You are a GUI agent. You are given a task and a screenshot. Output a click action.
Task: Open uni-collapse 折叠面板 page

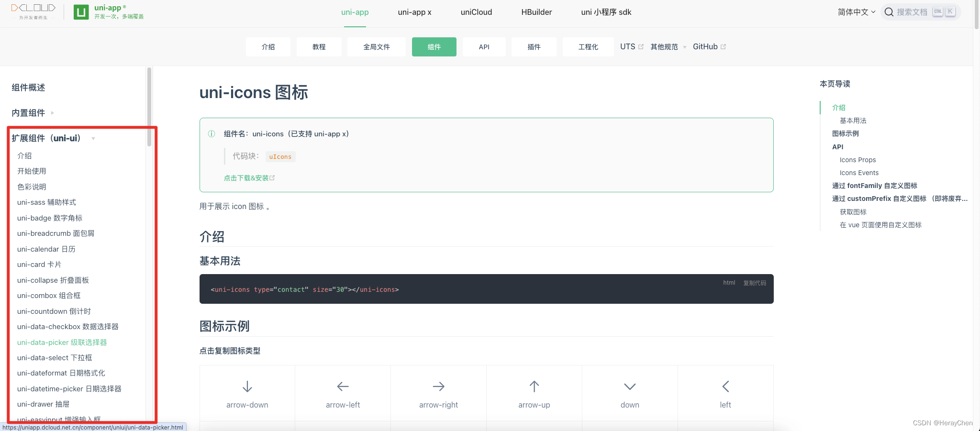(x=53, y=280)
